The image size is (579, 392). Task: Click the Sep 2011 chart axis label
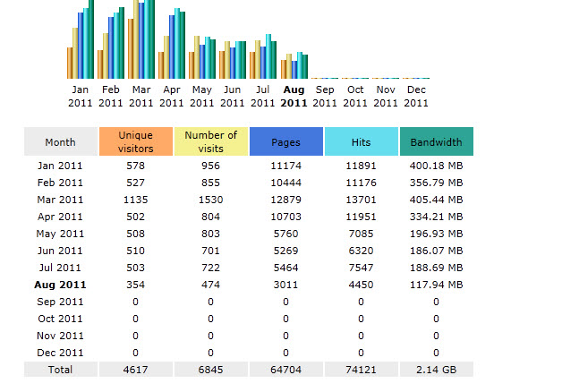point(325,96)
